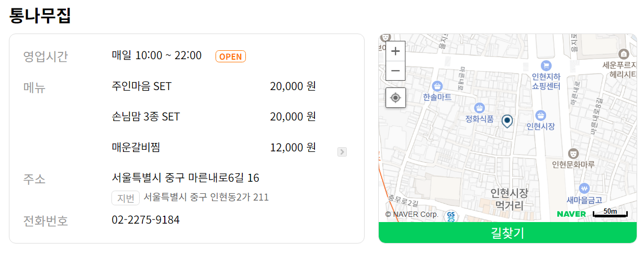Zoom in on the map with plus button

click(396, 51)
